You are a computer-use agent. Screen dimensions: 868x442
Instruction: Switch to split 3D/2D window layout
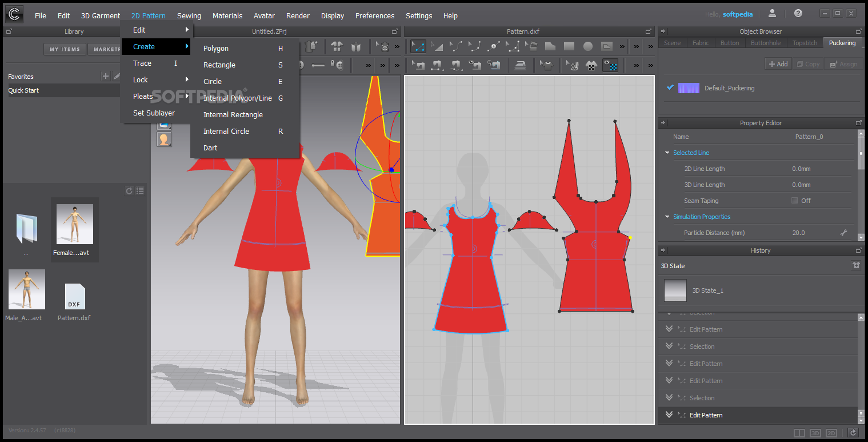pos(799,433)
